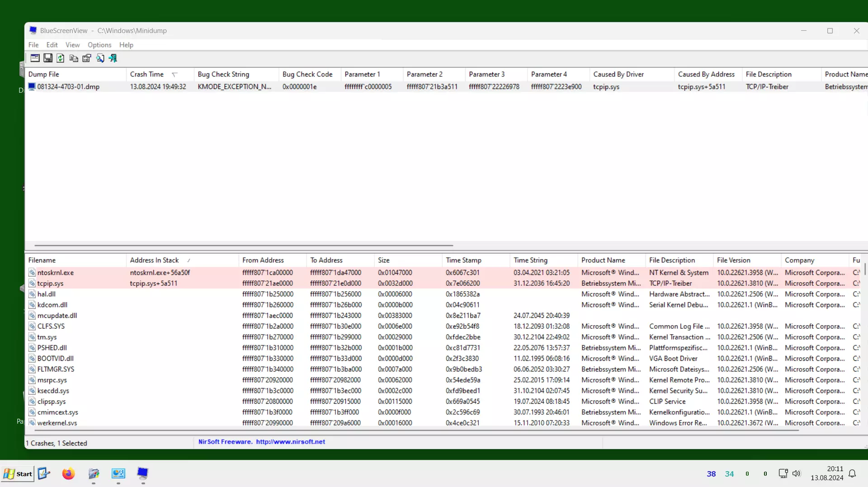Open notifications bell icon in tray
Screen dimensions: 868x487
click(x=852, y=473)
